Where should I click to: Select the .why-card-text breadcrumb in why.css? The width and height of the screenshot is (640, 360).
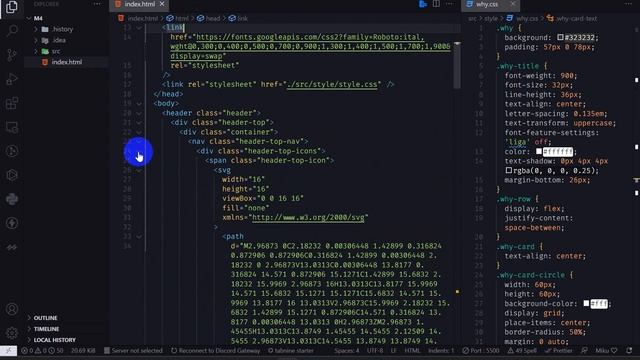[576, 18]
